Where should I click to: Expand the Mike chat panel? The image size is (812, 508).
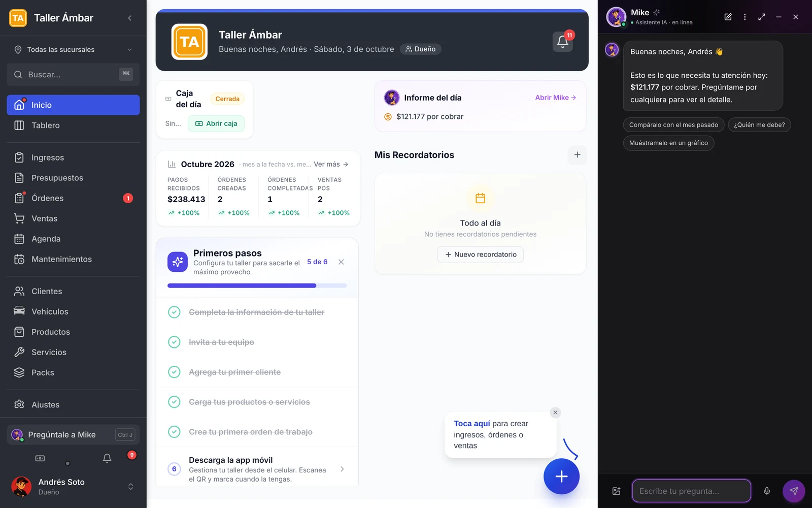click(x=762, y=17)
